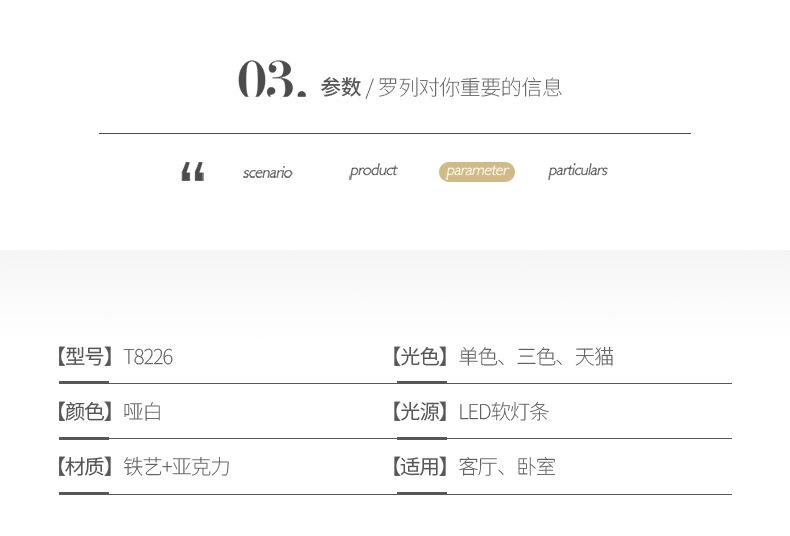Select the 单色、三色、天猫 light color text
790x536 pixels.
[x=536, y=357]
